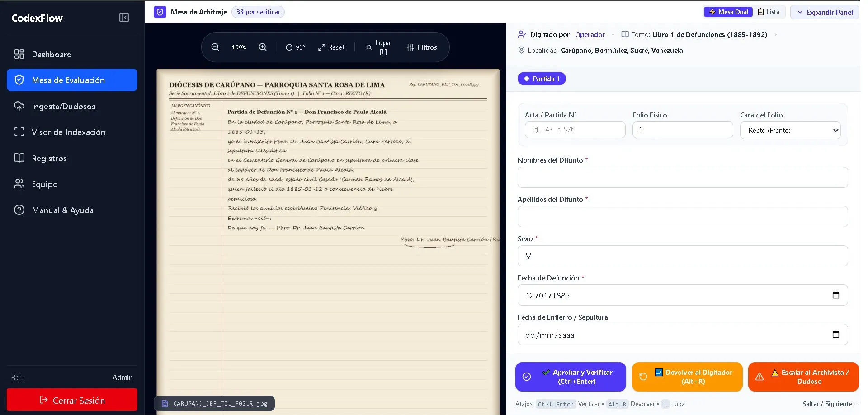
Task: Zoom out the document image
Action: [215, 47]
